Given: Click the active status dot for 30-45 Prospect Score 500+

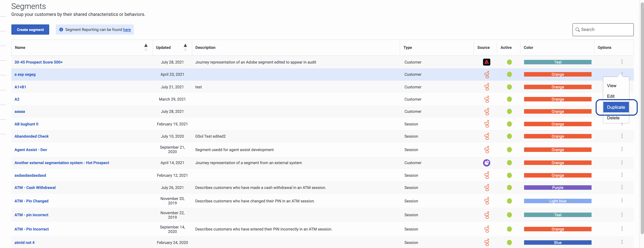Looking at the screenshot, I should 509,62.
